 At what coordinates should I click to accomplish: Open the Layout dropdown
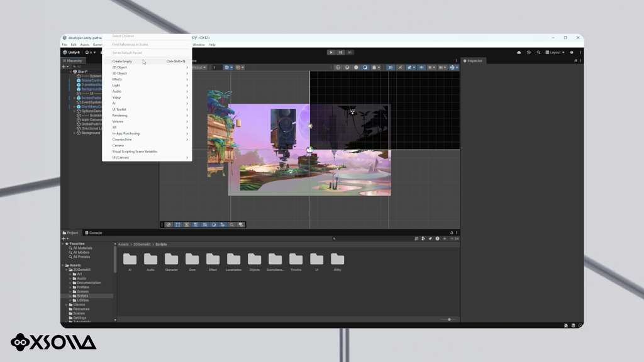(555, 53)
